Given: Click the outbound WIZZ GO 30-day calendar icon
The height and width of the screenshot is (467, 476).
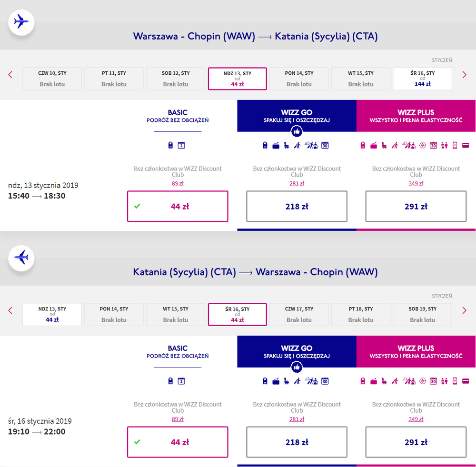Looking at the screenshot, I should coord(325,146).
